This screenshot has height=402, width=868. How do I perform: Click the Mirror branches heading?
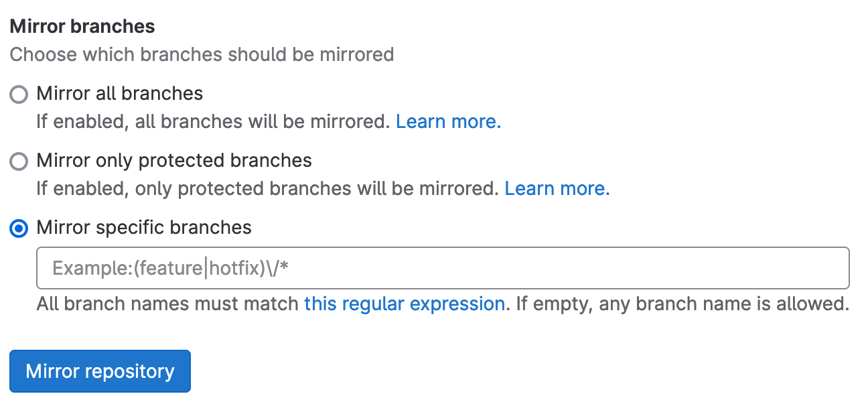click(81, 26)
